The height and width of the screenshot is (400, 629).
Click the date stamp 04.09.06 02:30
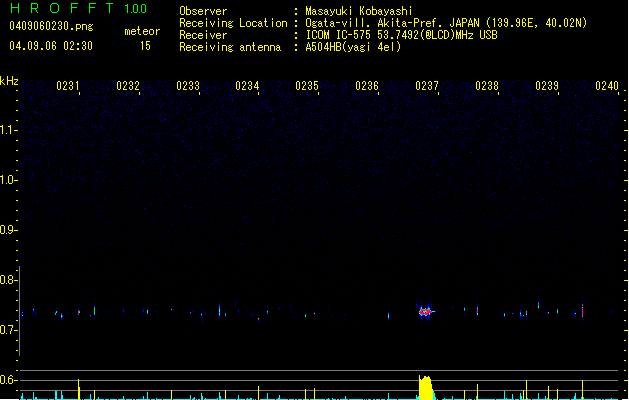click(x=51, y=46)
